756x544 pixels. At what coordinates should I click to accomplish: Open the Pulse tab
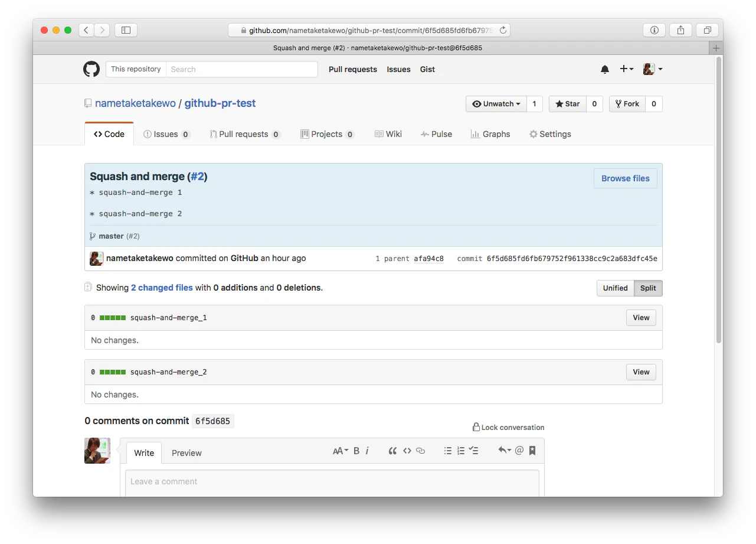point(436,134)
